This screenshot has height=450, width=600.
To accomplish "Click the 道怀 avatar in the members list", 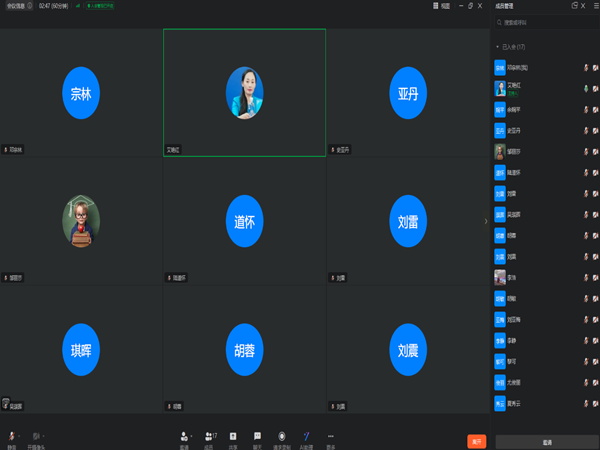I will click(500, 173).
